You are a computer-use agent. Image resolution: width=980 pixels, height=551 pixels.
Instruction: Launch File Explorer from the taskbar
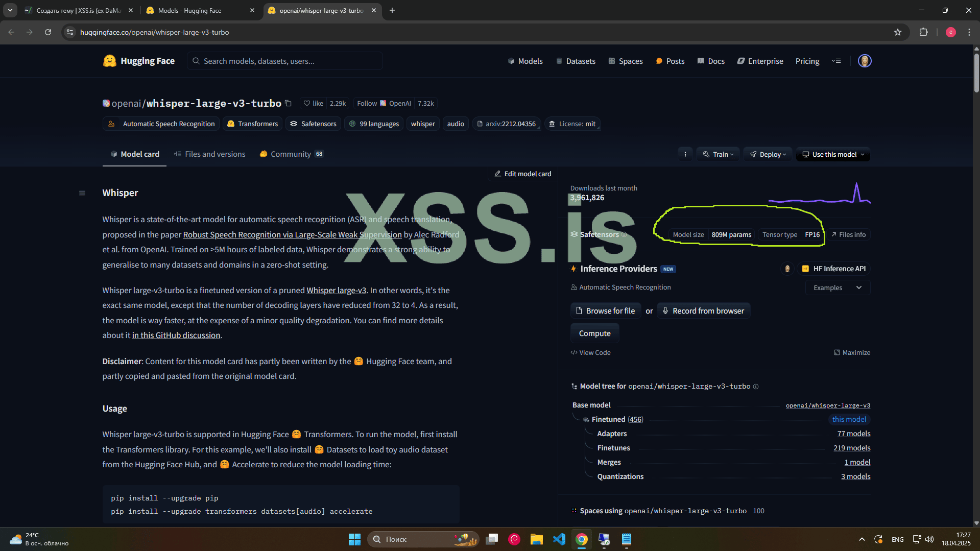pos(536,539)
